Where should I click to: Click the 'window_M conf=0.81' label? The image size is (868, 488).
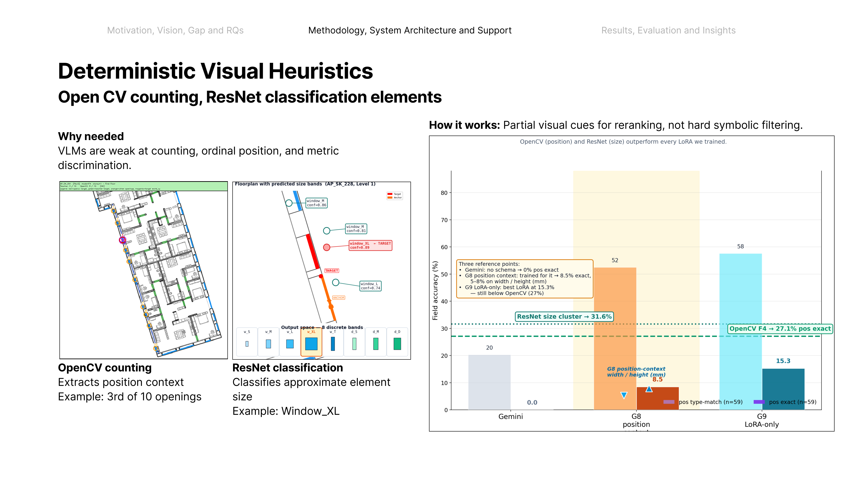click(x=356, y=229)
